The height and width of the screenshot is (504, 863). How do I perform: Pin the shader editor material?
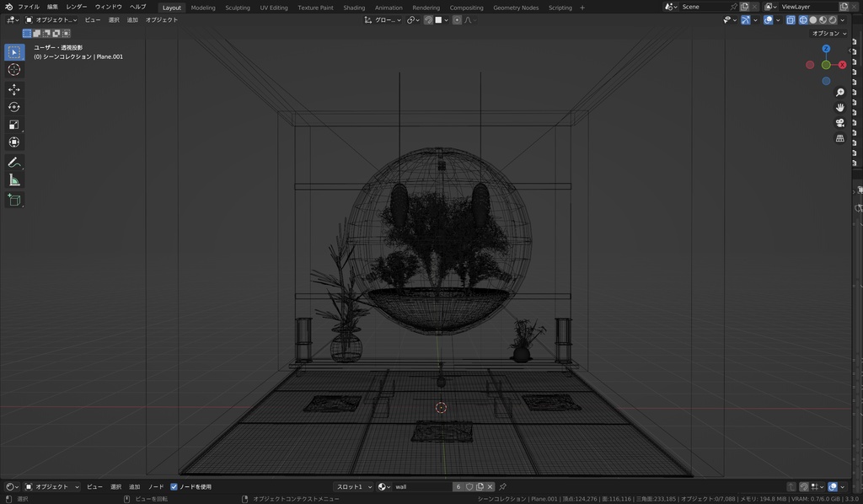(x=502, y=486)
